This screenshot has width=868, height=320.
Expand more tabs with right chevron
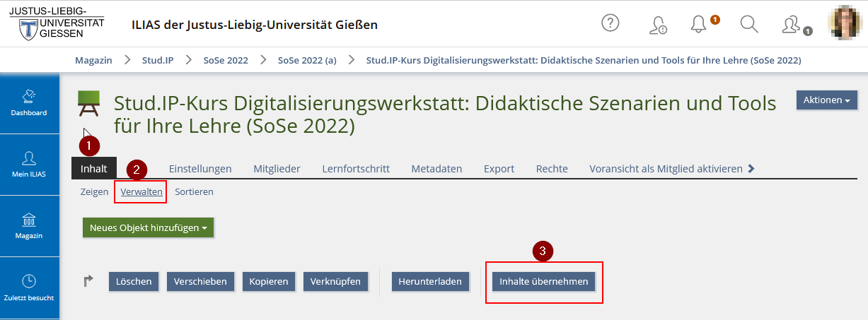click(751, 169)
